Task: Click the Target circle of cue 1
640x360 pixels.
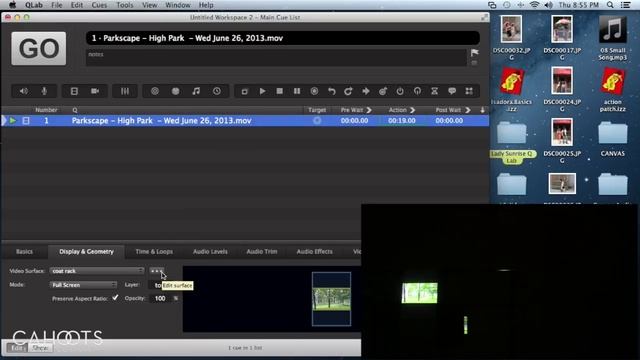Action: pyautogui.click(x=317, y=120)
